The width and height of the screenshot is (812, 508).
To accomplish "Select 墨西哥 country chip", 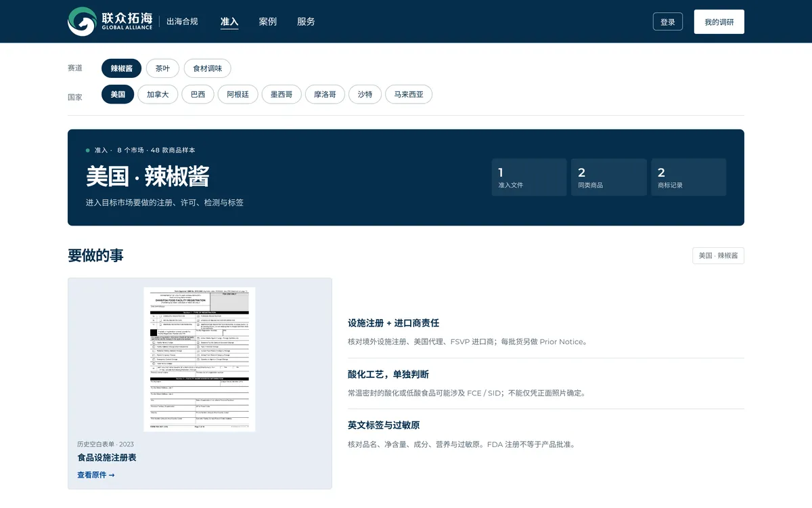I will [281, 94].
